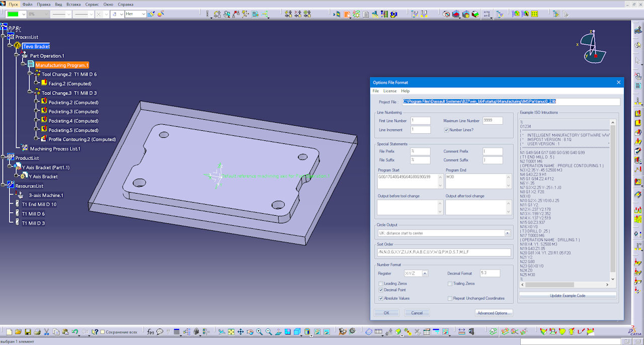Viewport: 644px width, 345px height.
Task: Open the dialog's File menu
Action: click(375, 91)
